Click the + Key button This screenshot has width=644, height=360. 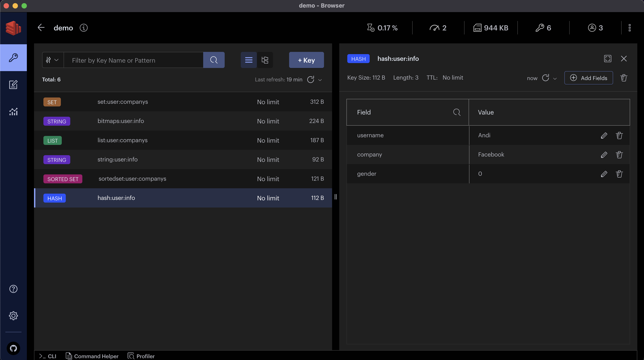coord(307,60)
